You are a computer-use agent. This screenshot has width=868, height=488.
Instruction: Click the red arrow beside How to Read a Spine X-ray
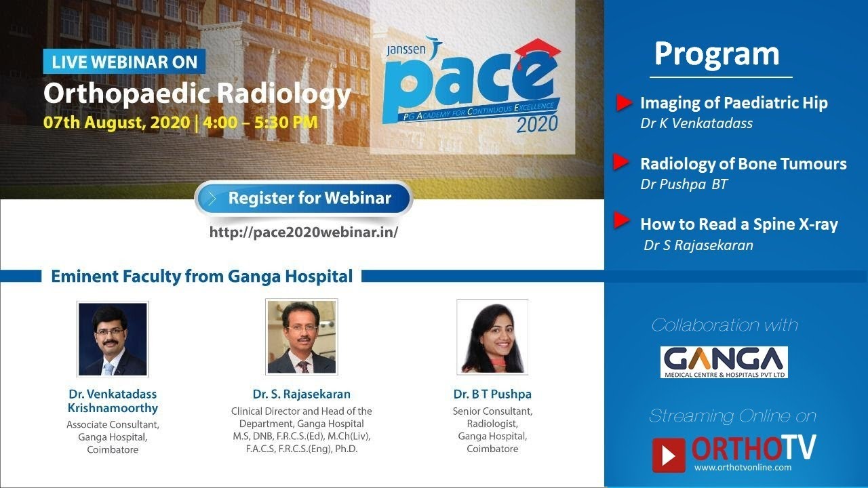[622, 220]
